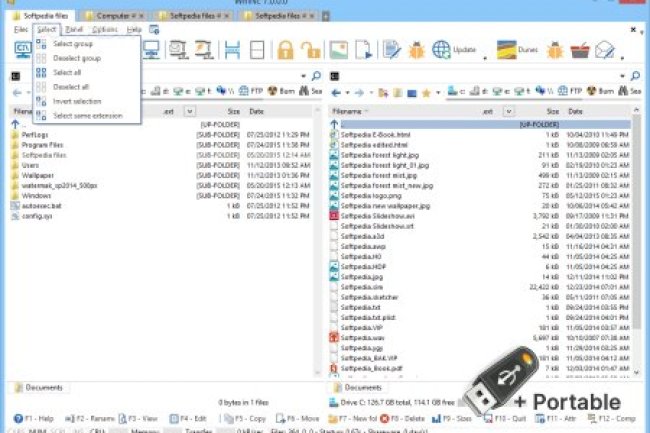Sort left panel by Date header
Screen dimensions: 650x433
point(257,111)
